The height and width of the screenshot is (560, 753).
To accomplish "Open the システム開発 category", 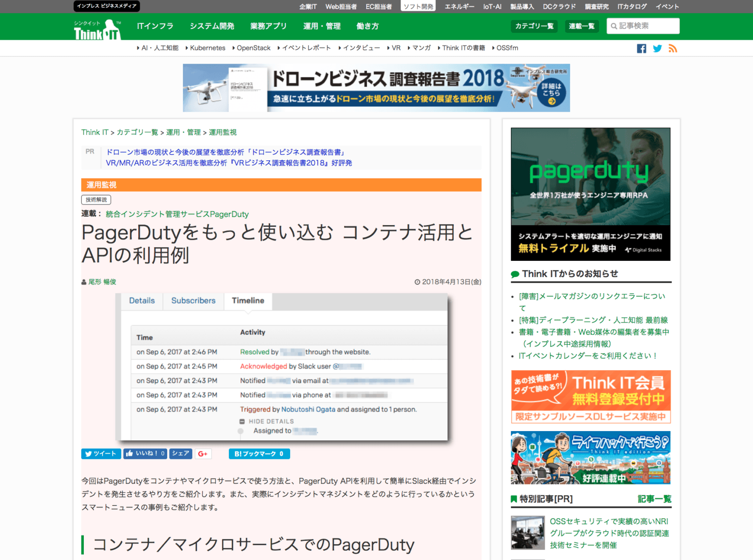I will [x=212, y=26].
